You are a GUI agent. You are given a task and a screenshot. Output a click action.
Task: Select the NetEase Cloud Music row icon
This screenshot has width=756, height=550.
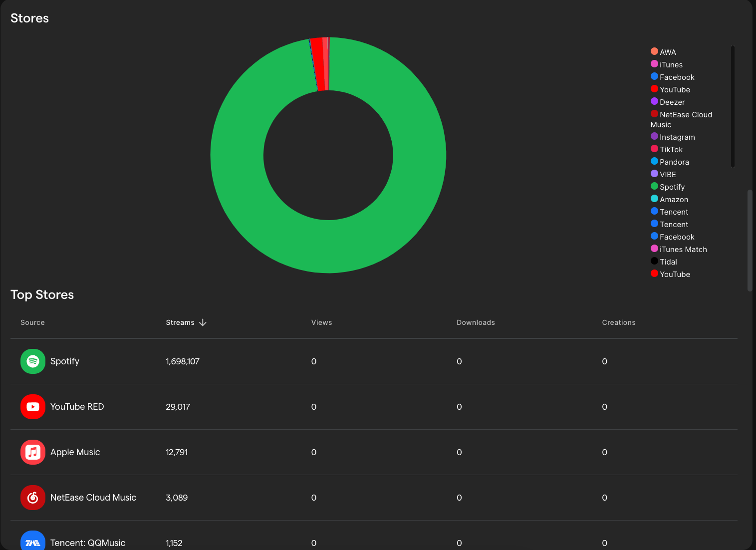33,498
